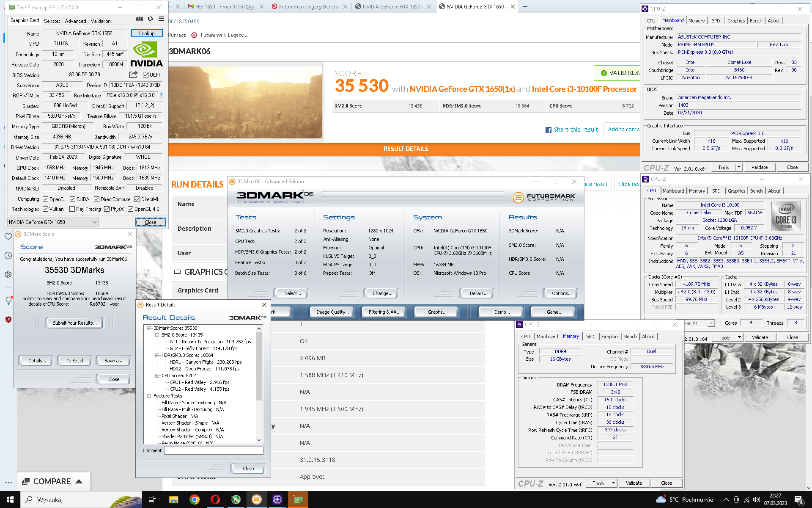Viewport: 812px width, 508px height.
Task: Open Bench tab in CPU-Z Memory window
Action: click(630, 337)
